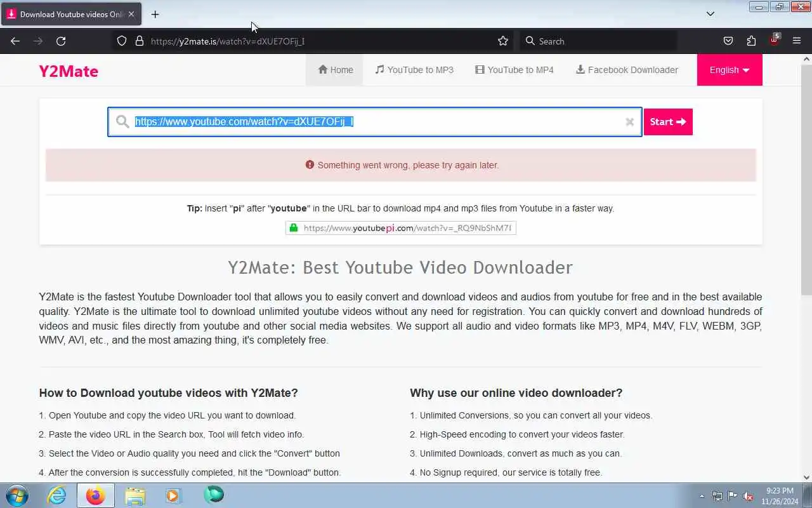
Task: Bookmark this page with the star icon
Action: click(503, 41)
